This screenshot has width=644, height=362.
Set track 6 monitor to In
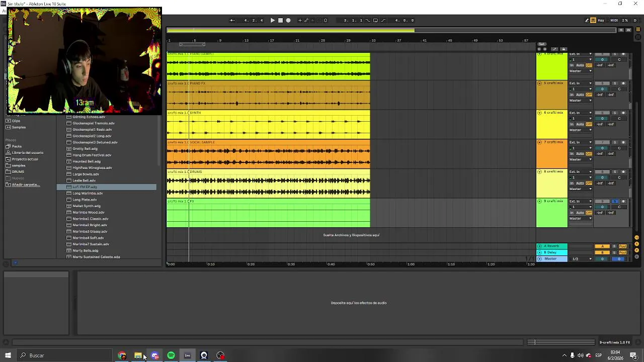point(572,124)
